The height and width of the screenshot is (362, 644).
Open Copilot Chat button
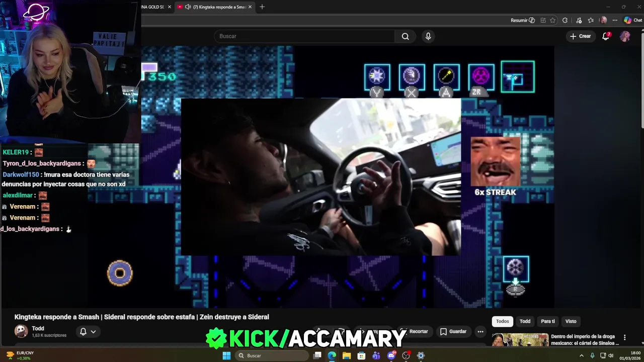pos(633,20)
